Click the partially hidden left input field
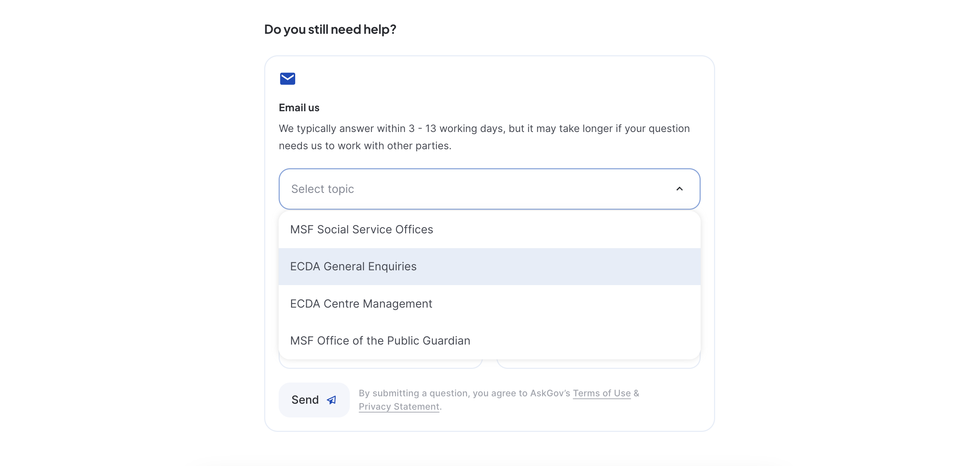 point(380,364)
